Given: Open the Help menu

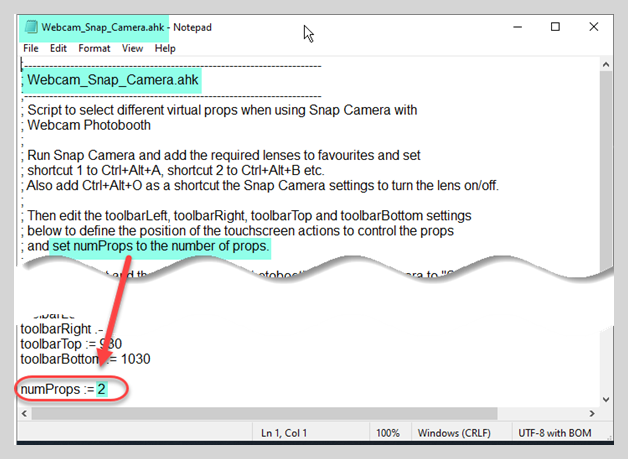Looking at the screenshot, I should click(x=165, y=48).
